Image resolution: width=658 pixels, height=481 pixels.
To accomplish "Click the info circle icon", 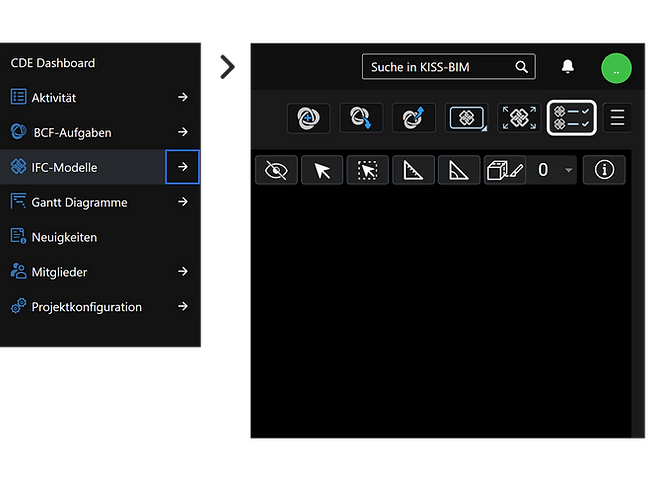I will click(604, 170).
